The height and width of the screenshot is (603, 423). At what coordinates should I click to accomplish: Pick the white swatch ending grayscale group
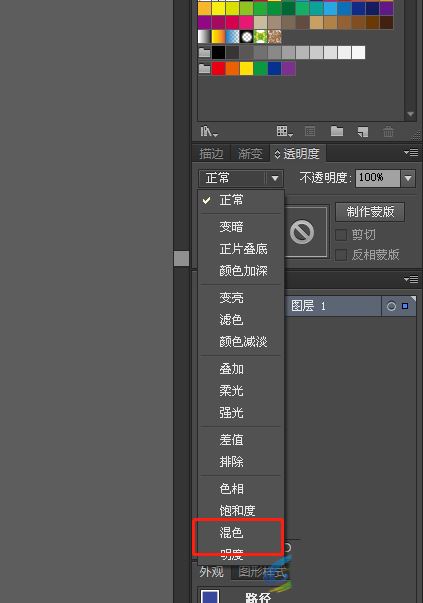pos(358,52)
